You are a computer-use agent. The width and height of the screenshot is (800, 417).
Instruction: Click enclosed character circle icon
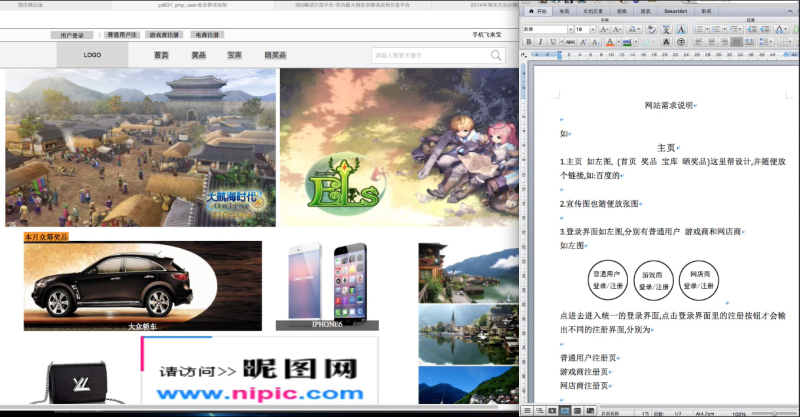[681, 42]
